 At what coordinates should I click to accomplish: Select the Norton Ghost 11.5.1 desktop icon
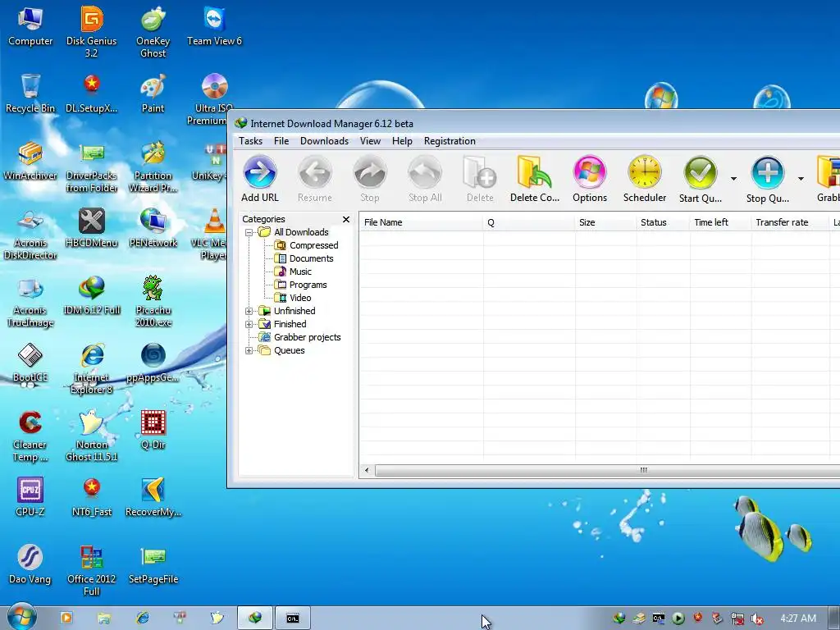[x=92, y=436]
